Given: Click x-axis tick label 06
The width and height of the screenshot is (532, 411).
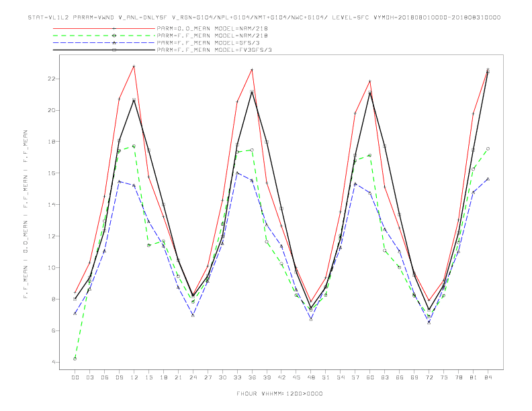Looking at the screenshot, I should click(x=105, y=377).
